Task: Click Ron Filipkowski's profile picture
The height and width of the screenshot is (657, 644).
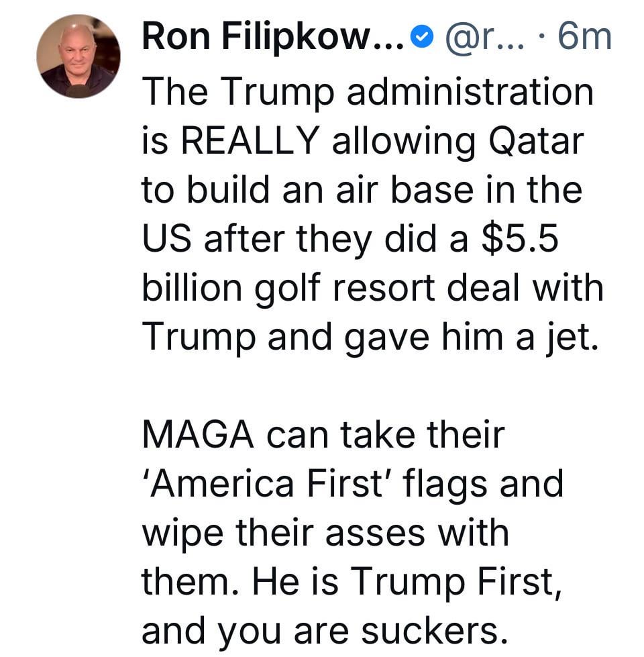Action: coord(78,57)
